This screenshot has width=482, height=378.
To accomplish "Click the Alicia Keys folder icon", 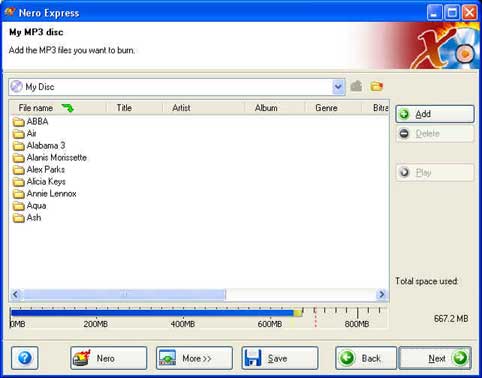I will (19, 182).
